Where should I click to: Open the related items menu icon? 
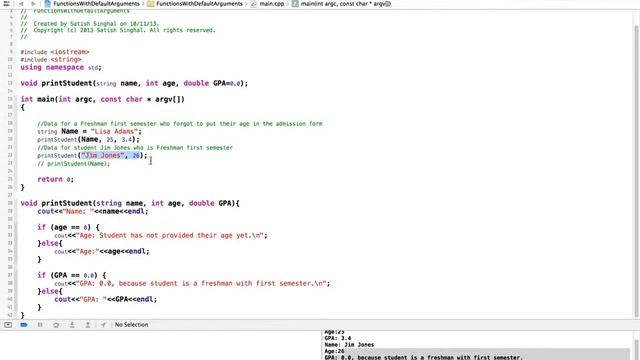6,4
